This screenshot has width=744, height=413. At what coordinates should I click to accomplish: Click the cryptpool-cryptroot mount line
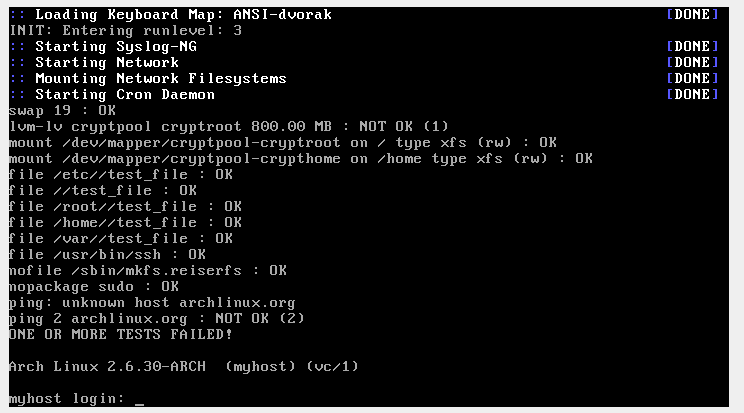click(282, 142)
